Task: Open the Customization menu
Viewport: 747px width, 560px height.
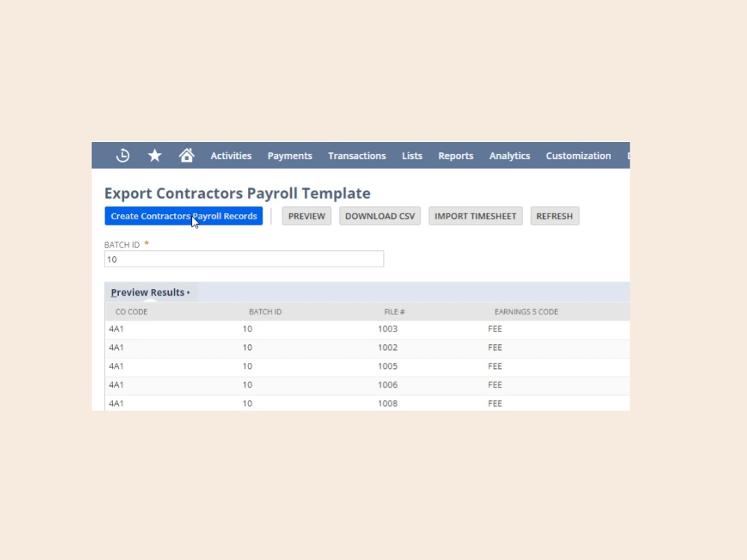Action: [x=578, y=156]
